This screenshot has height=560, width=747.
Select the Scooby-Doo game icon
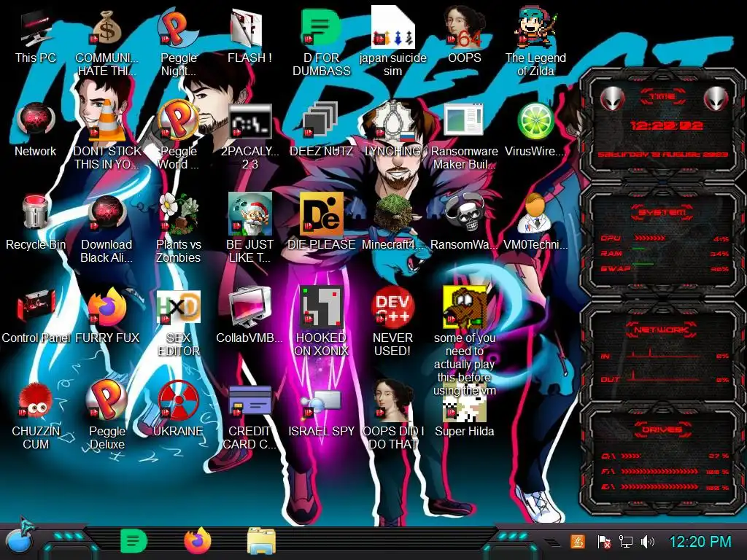click(x=464, y=307)
